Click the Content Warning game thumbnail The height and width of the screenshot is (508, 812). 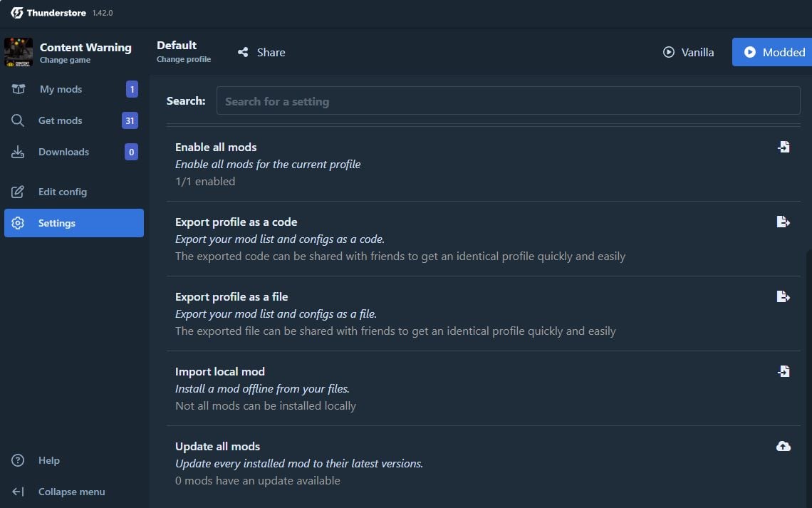[19, 52]
